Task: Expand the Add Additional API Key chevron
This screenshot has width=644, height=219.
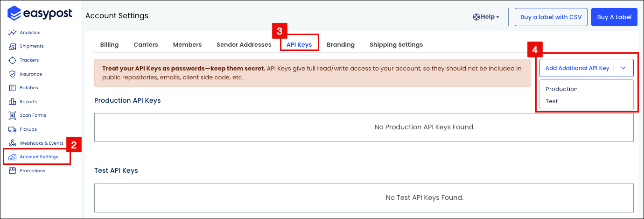Action: 623,68
